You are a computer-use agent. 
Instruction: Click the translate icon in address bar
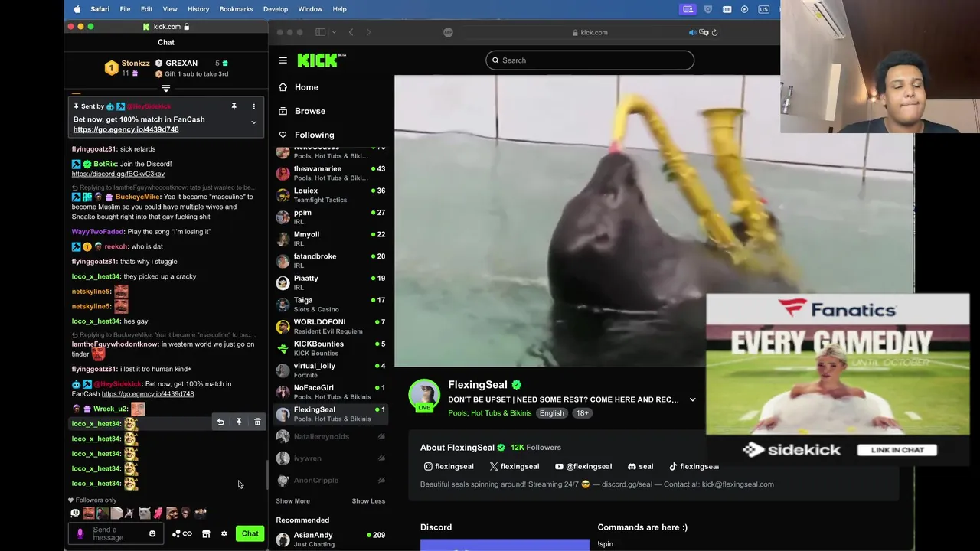[x=704, y=32]
